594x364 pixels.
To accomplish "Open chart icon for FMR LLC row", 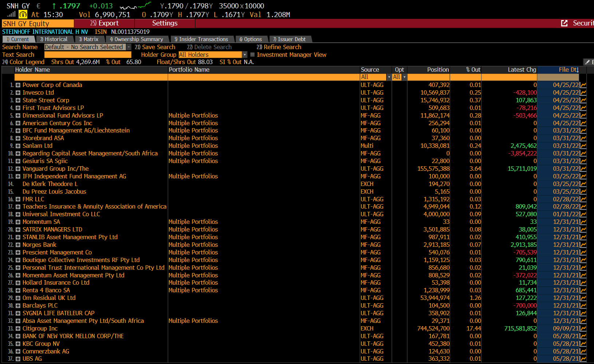I will (583, 199).
